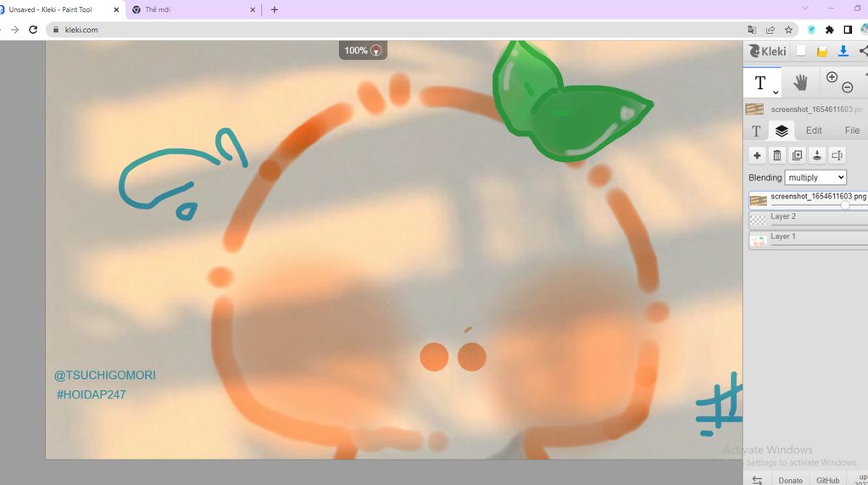Bookmark this page with the star
Image resolution: width=868 pixels, height=485 pixels.
788,30
